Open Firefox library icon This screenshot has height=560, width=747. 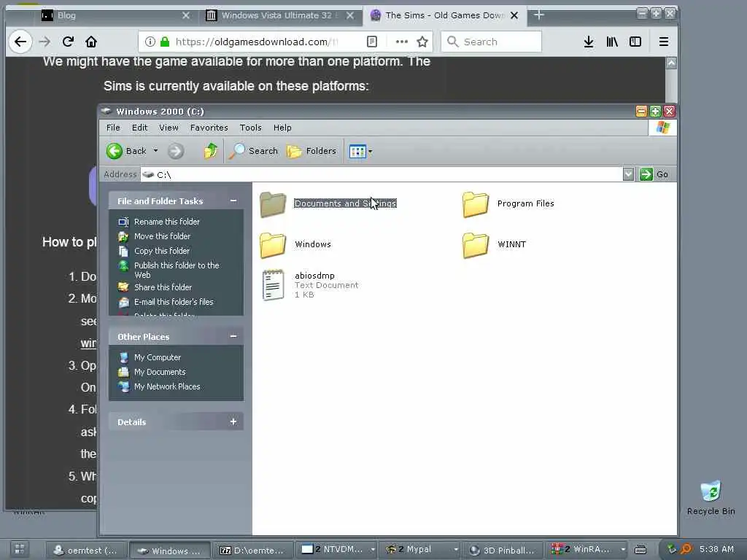pos(612,42)
